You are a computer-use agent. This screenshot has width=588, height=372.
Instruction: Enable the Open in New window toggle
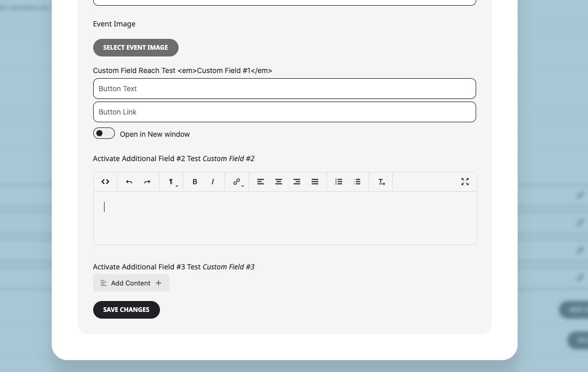[104, 133]
